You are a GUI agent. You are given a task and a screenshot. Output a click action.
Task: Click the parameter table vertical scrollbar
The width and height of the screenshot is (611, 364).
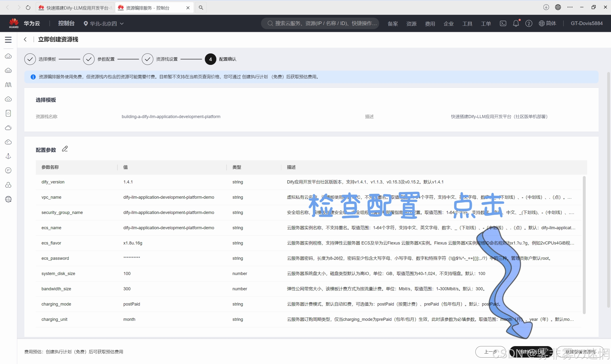(x=584, y=245)
